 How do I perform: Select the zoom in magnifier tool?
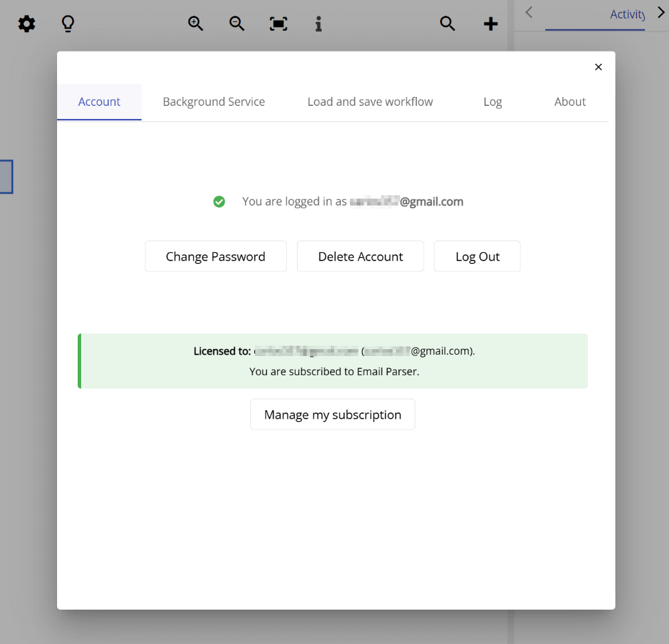point(195,23)
